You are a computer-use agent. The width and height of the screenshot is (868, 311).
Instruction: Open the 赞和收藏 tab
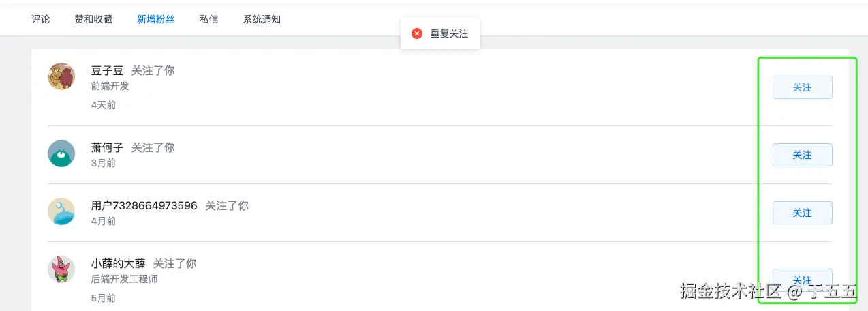click(93, 19)
